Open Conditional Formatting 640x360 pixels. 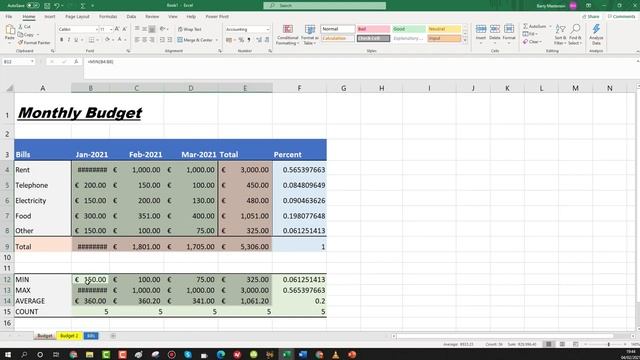click(x=287, y=34)
